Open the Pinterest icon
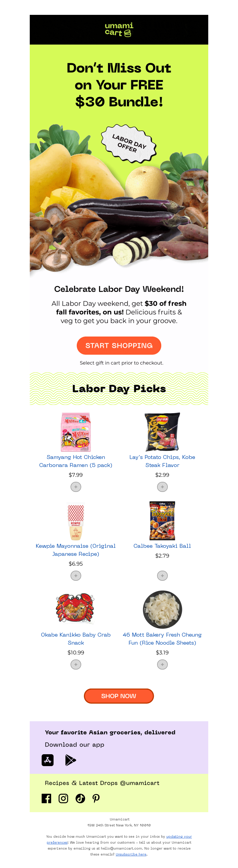This screenshot has height=868, width=238. click(96, 798)
